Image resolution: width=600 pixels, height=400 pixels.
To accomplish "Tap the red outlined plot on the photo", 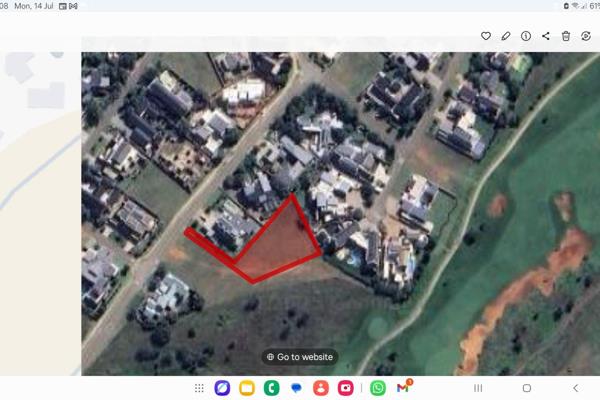I will coord(279,245).
